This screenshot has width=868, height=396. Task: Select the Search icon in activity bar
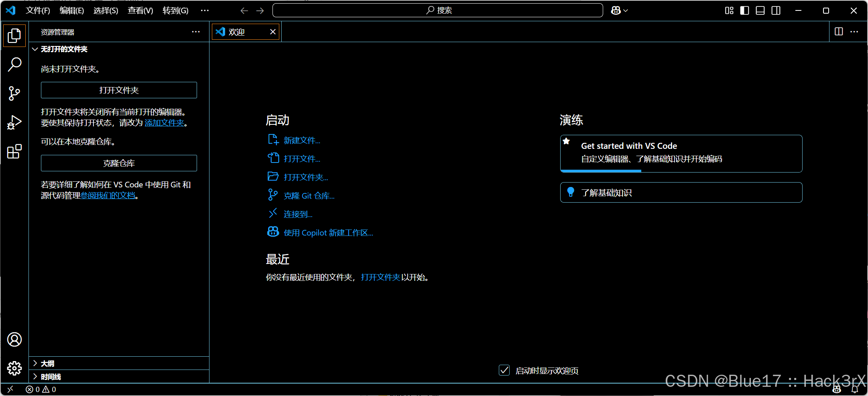14,64
